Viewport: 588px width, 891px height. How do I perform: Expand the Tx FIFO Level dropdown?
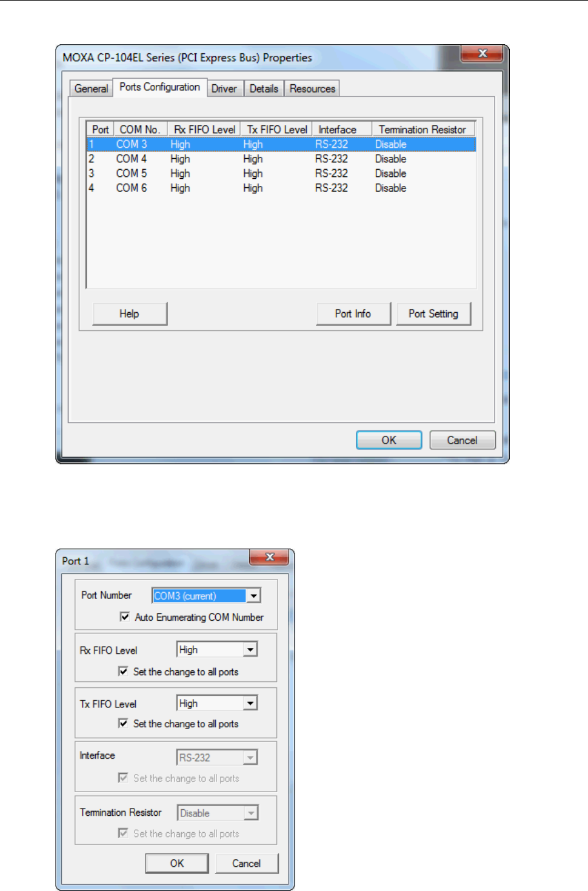[x=250, y=703]
